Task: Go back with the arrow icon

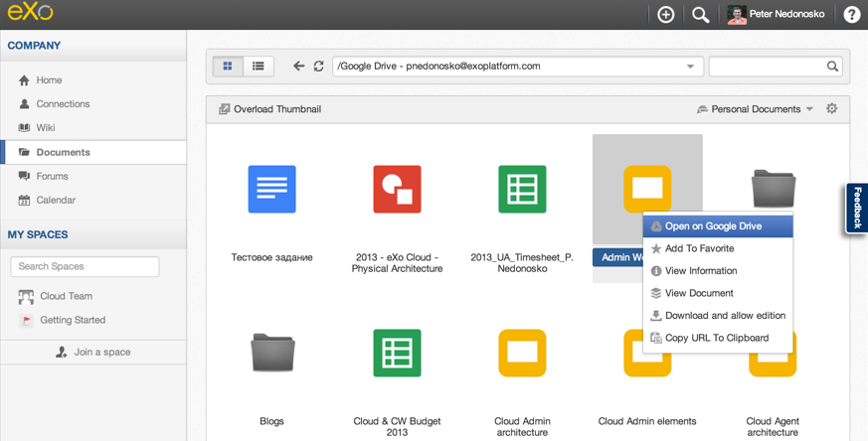Action: 299,67
